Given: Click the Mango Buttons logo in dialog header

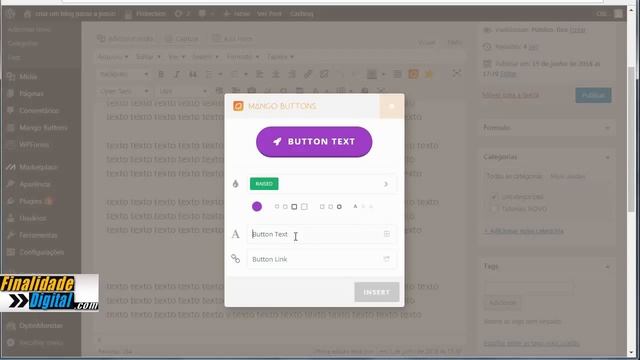Looking at the screenshot, I should click(x=238, y=106).
